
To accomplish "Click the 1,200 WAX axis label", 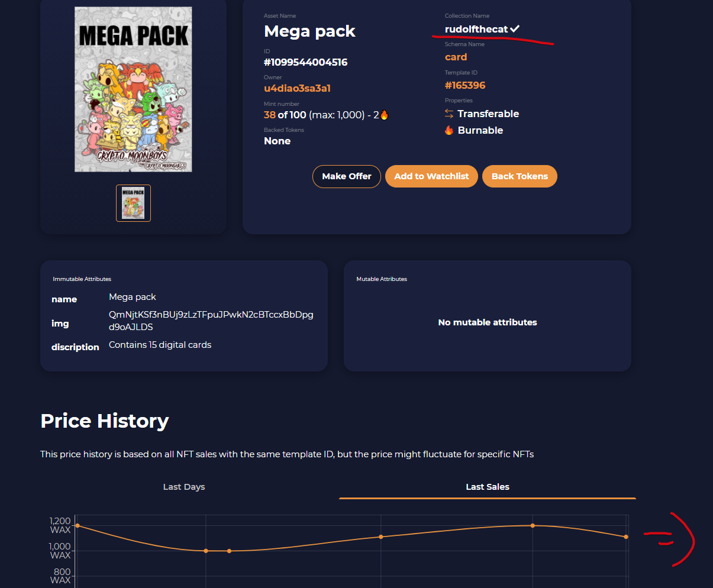I will (x=60, y=525).
